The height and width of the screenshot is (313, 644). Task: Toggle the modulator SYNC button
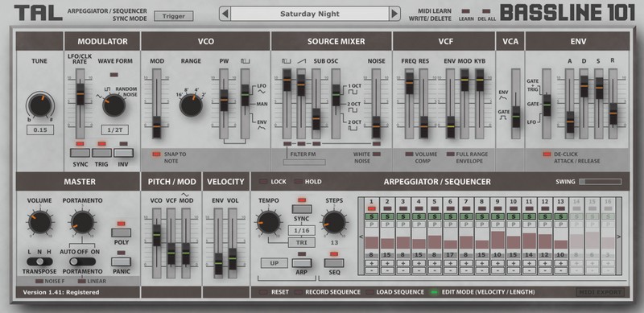click(x=80, y=153)
